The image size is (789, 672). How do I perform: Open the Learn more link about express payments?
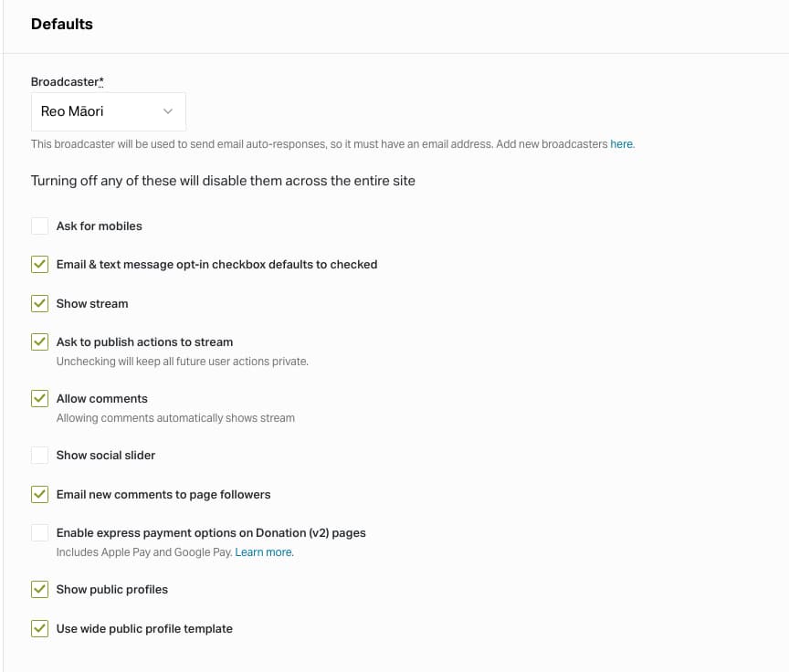[x=263, y=552]
